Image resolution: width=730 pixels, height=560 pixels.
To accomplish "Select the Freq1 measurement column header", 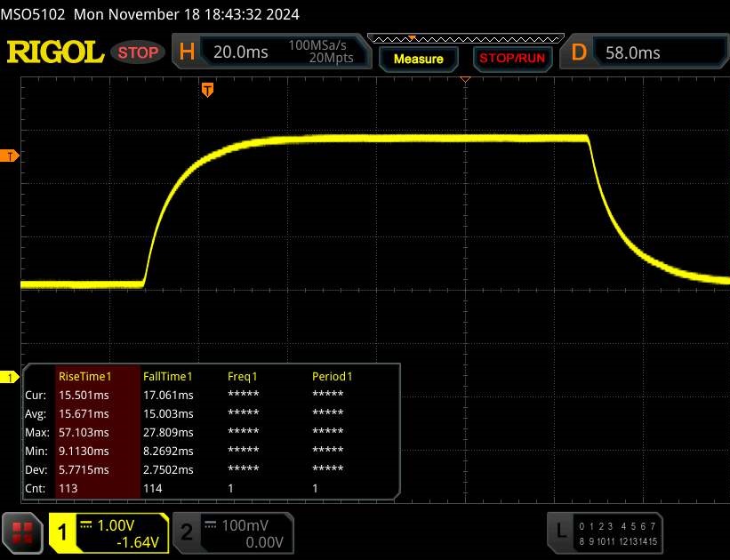I will tap(242, 376).
